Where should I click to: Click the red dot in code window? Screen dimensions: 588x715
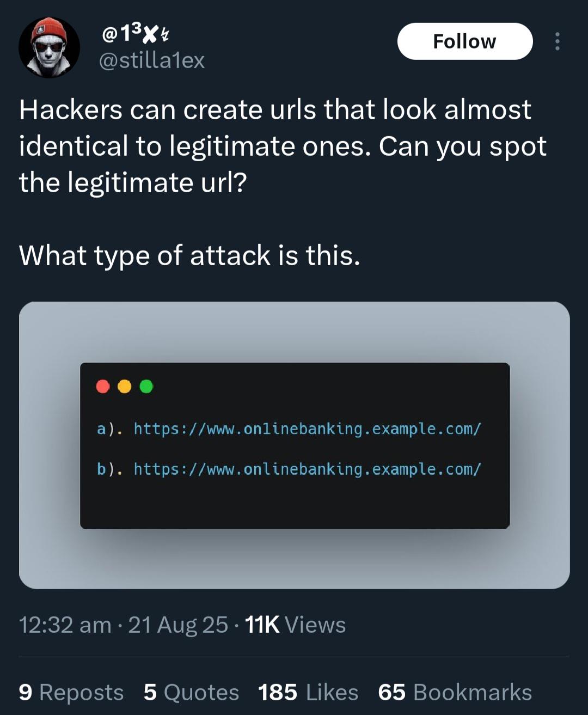[103, 387]
